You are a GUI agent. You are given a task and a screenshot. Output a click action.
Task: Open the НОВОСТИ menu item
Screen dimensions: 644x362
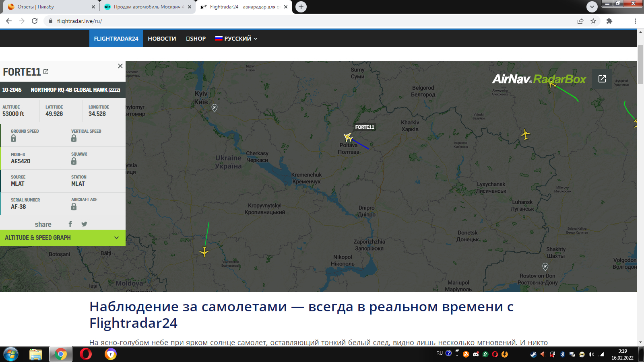click(162, 39)
